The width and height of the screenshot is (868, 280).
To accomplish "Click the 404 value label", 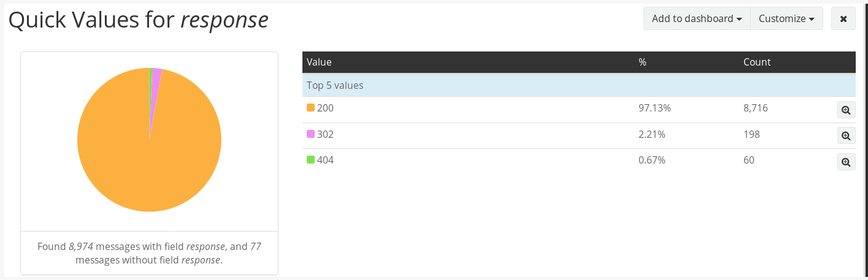I will click(325, 160).
